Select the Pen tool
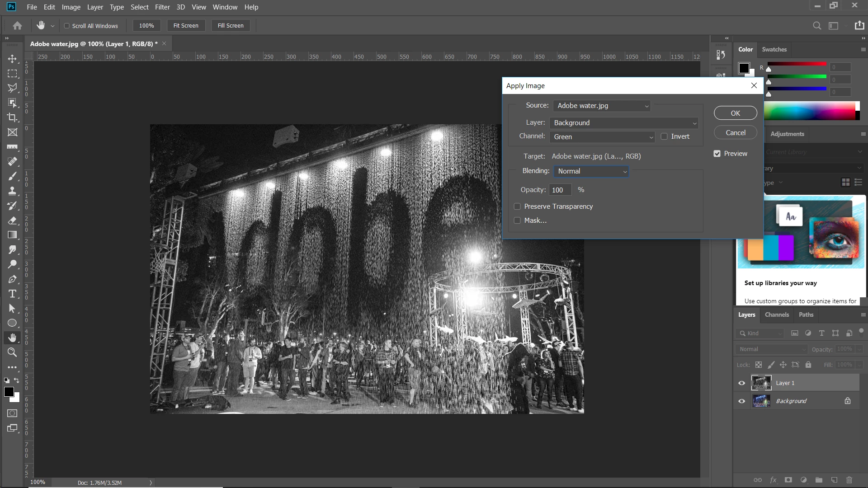 click(x=12, y=279)
